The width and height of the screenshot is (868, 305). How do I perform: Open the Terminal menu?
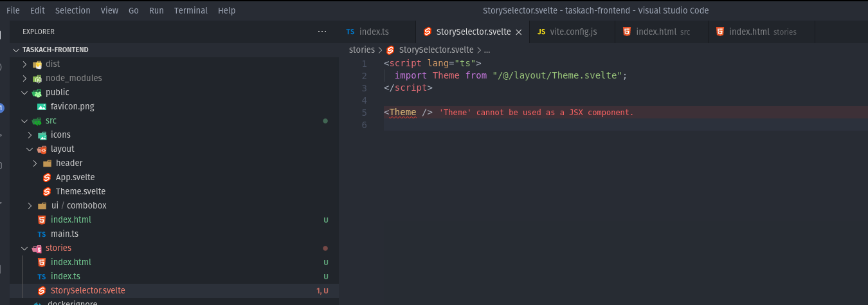191,10
